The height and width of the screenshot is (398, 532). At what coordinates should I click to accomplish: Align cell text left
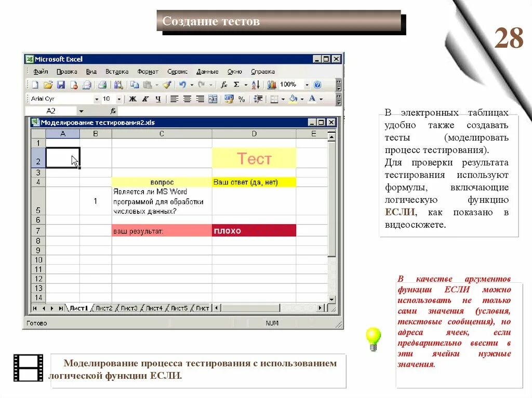[174, 99]
